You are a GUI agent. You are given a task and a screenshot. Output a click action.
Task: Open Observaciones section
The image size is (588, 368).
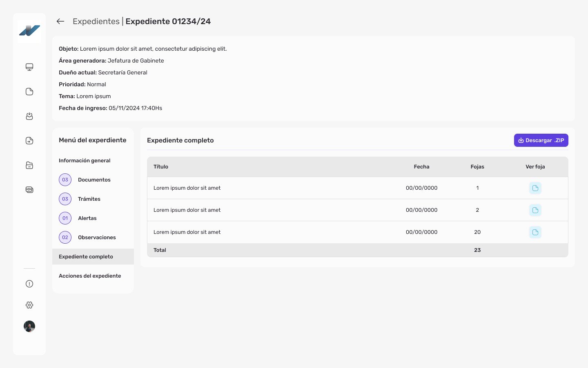[x=97, y=238]
